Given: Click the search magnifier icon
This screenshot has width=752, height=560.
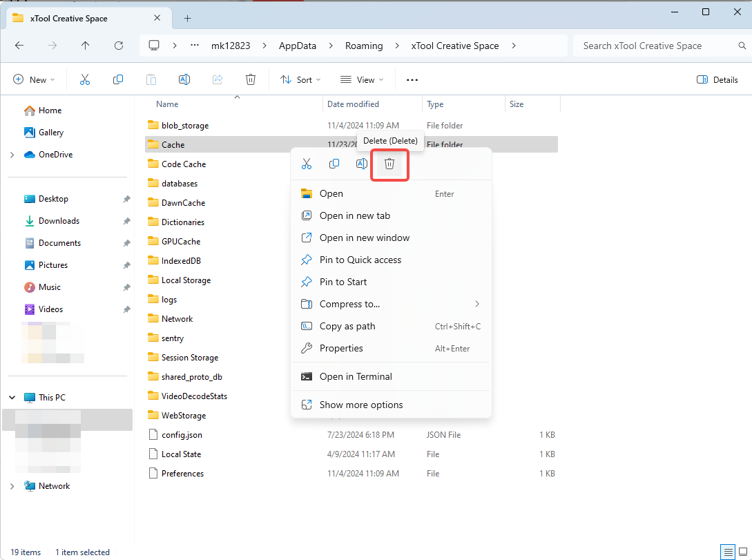Looking at the screenshot, I should click(x=742, y=46).
